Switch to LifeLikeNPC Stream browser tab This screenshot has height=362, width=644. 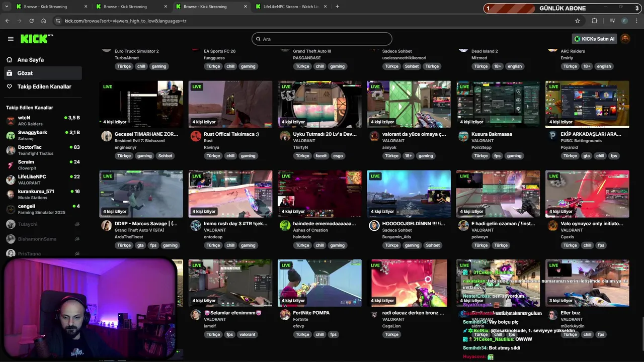[x=291, y=7]
